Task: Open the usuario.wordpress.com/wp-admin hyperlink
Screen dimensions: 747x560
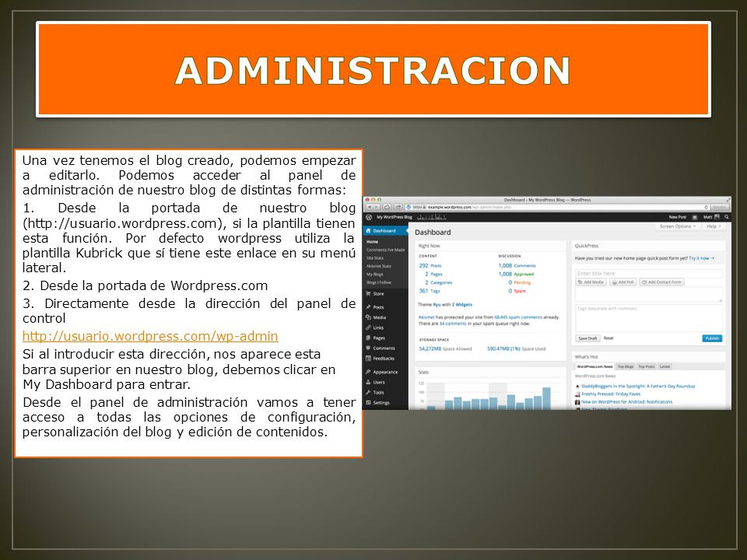Action: [x=150, y=336]
